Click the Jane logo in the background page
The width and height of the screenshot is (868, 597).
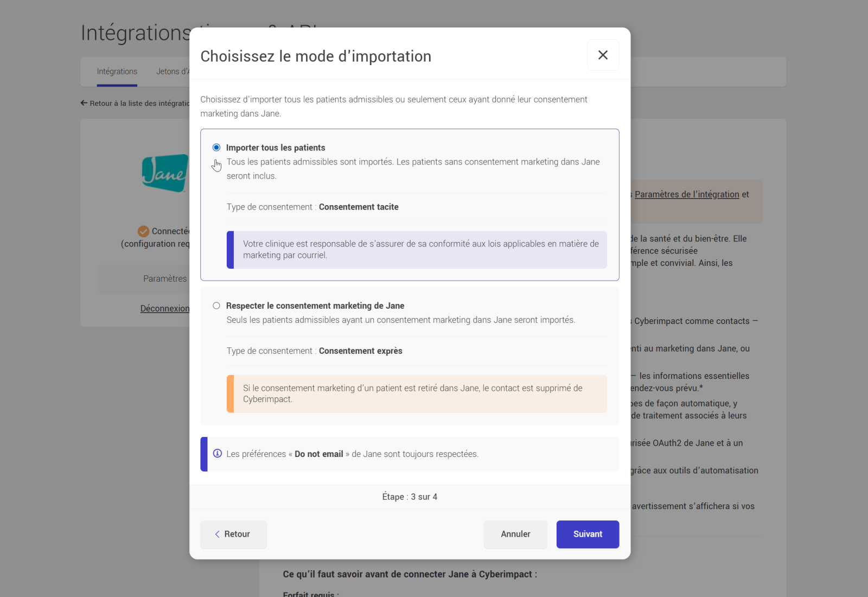coord(165,173)
